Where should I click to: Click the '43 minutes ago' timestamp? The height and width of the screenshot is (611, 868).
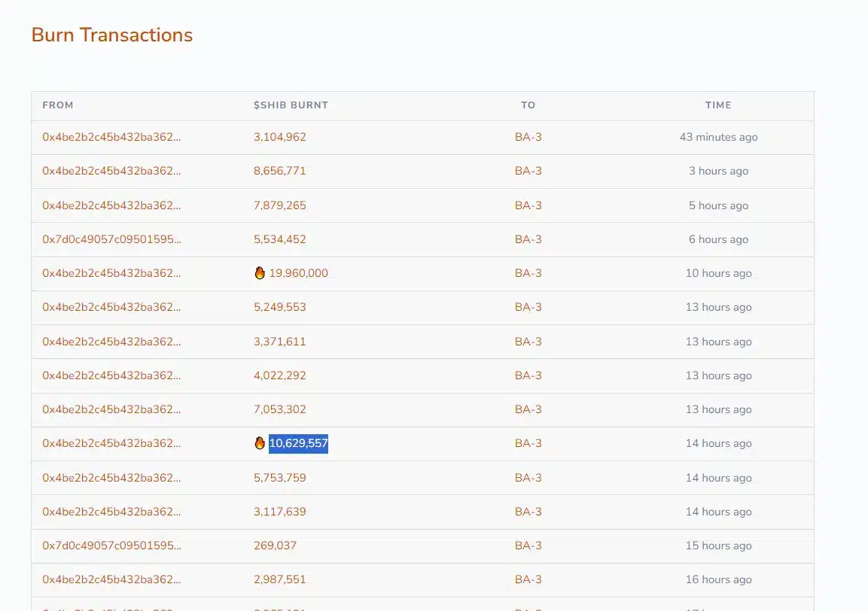[x=718, y=137]
